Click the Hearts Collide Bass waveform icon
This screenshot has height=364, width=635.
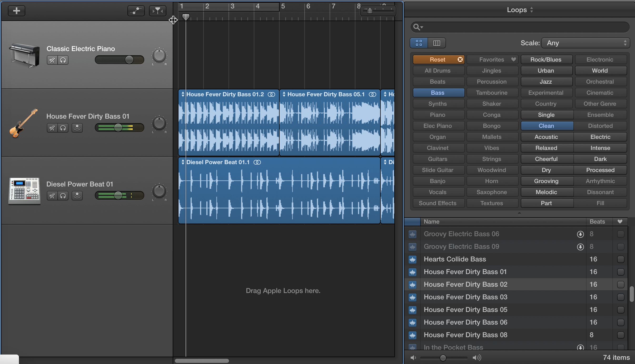pyautogui.click(x=413, y=260)
